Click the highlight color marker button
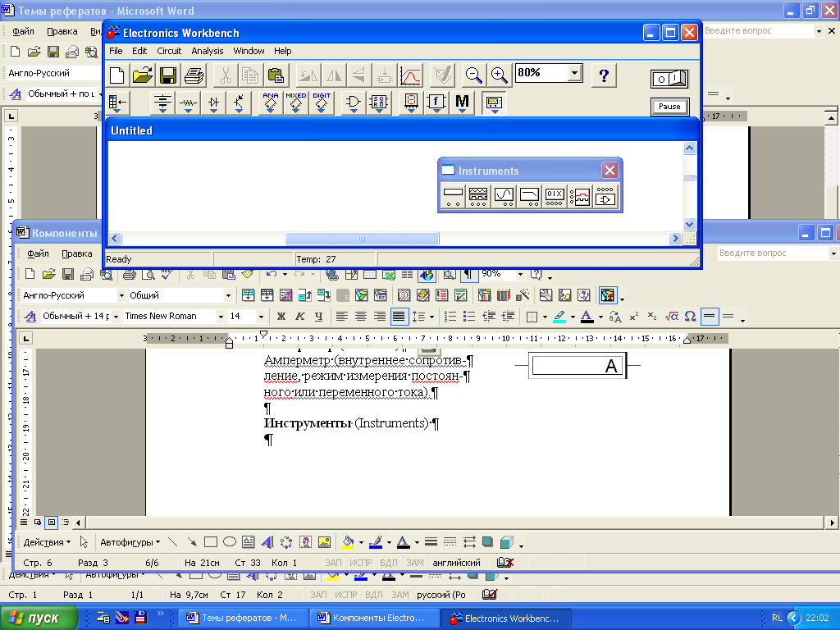 pos(559,316)
